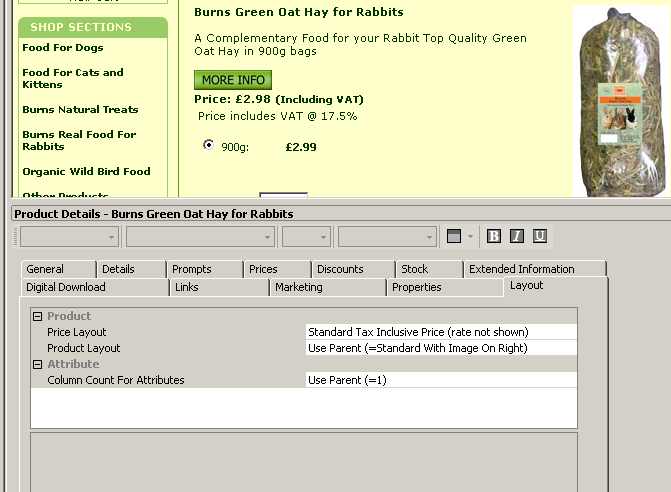The image size is (671, 492).
Task: Edit the Price Layout value field
Action: coord(440,332)
